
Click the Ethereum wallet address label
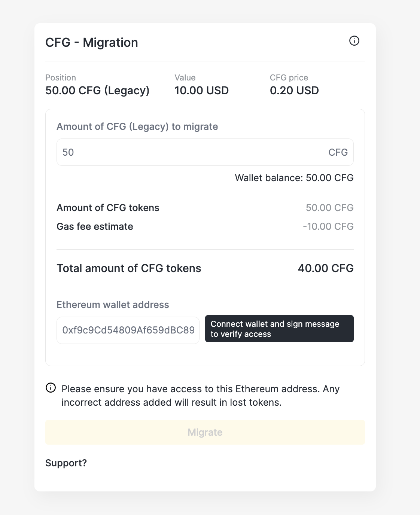tap(113, 305)
